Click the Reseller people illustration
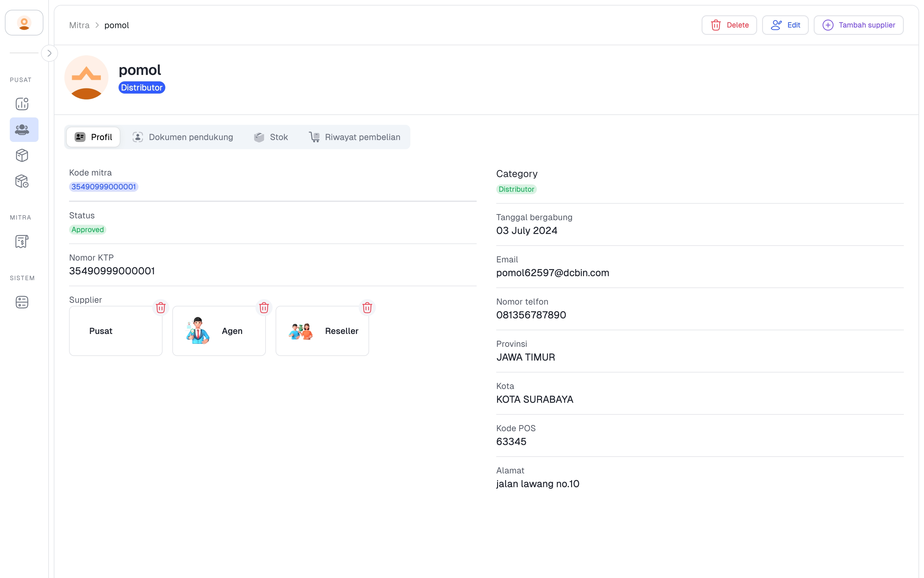The image size is (924, 578). click(301, 331)
